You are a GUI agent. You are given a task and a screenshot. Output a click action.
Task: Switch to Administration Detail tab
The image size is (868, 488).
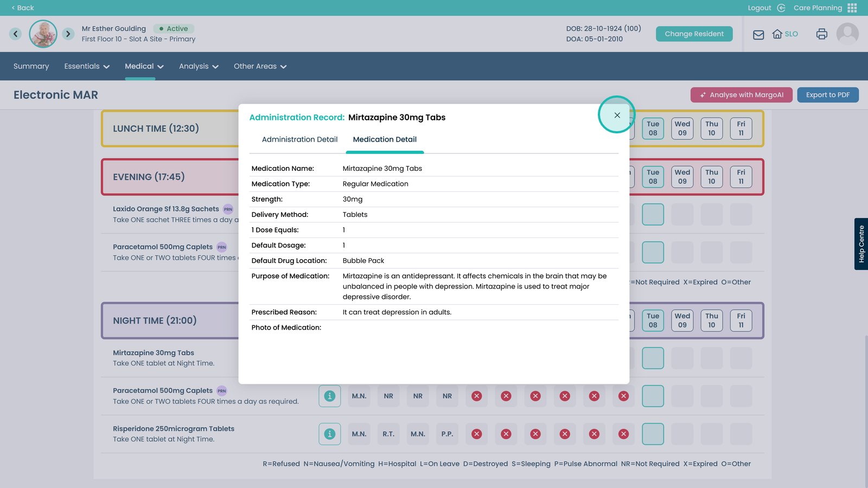click(x=299, y=139)
